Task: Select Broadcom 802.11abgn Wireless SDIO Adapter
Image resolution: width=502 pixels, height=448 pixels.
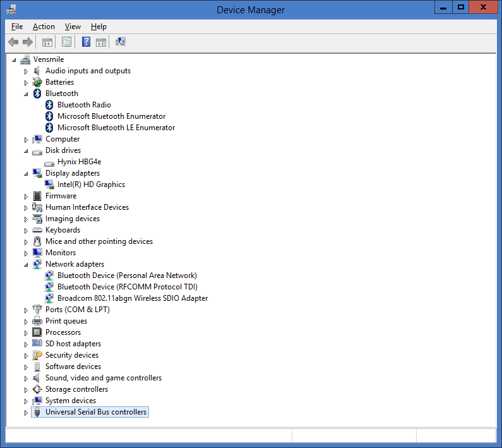Action: click(133, 298)
